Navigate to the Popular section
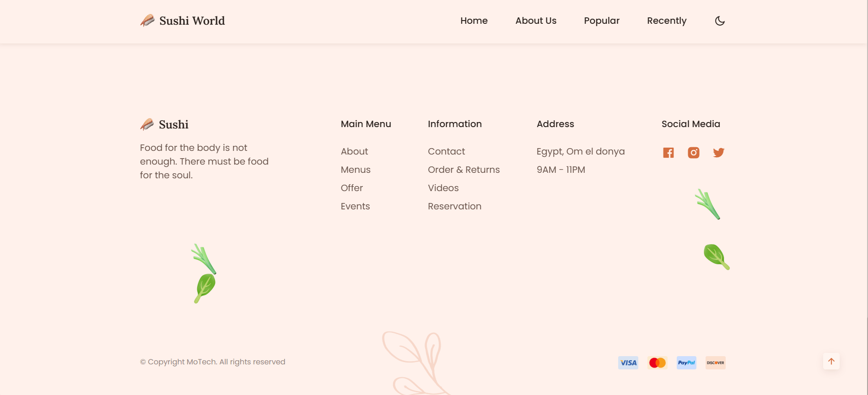 [602, 21]
